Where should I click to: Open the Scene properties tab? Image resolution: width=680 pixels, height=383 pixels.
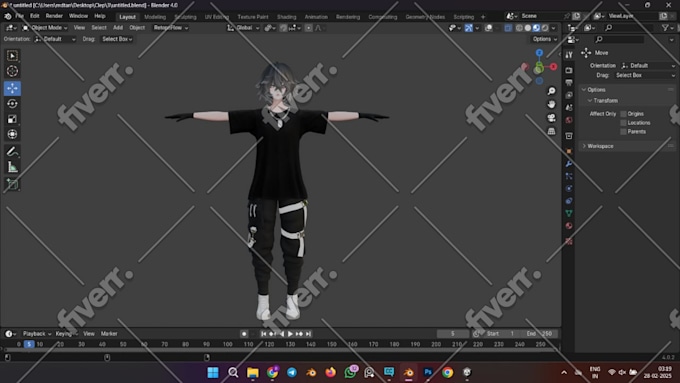click(x=569, y=107)
